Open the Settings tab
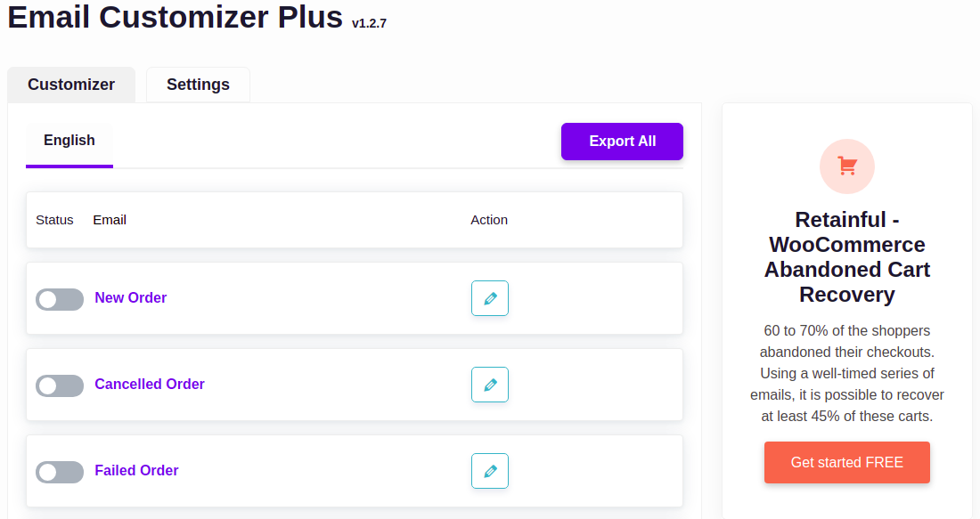 coord(198,85)
